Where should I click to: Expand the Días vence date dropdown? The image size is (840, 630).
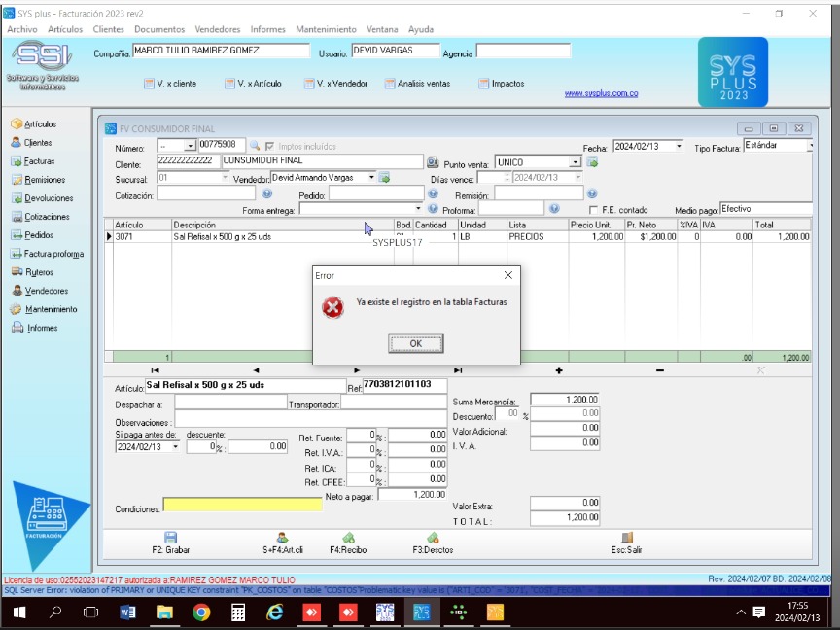click(x=578, y=177)
